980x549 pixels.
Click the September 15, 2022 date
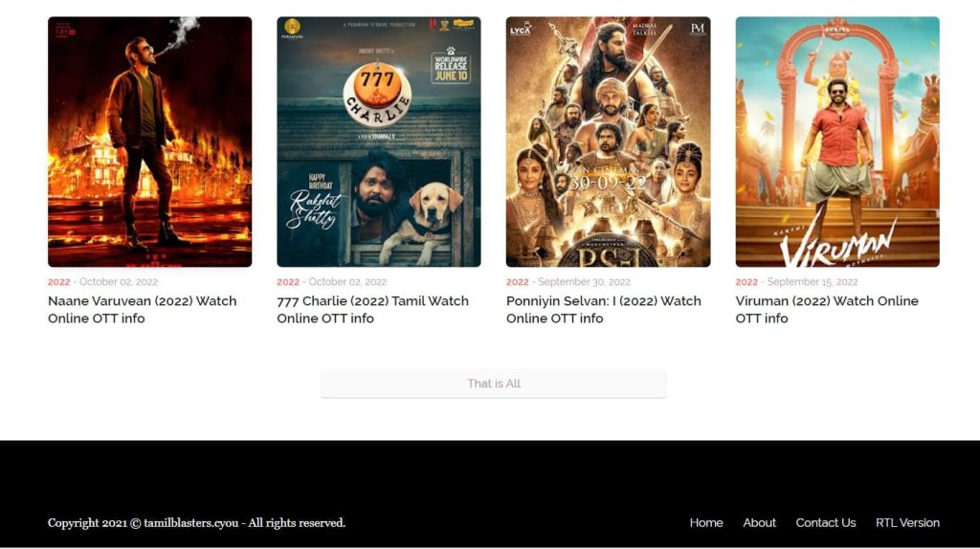[813, 282]
